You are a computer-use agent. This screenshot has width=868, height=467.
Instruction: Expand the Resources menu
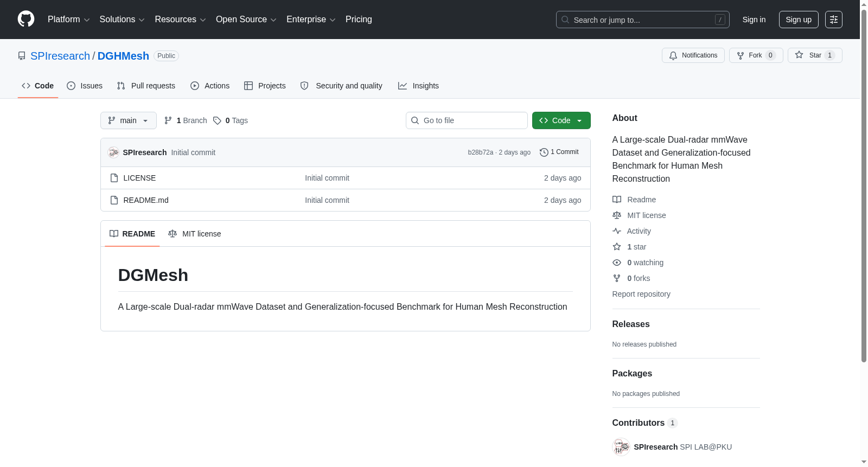(180, 20)
